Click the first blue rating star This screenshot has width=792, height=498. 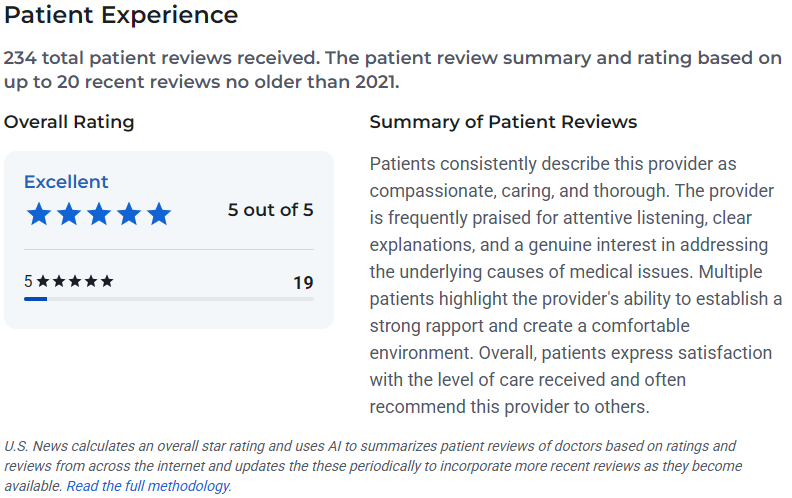(39, 214)
